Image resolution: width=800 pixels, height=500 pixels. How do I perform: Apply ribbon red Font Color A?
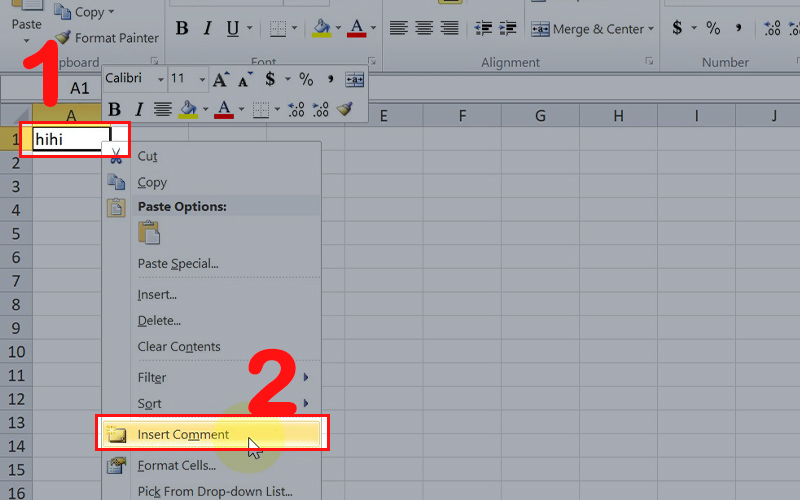click(356, 28)
